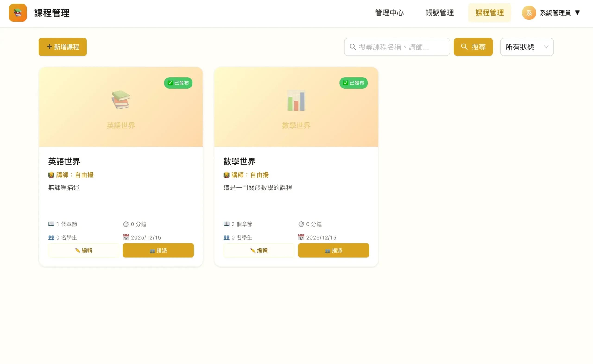The image size is (593, 364).
Task: Click the instructor icon beside 講師：自由揚
Action: coord(51,175)
